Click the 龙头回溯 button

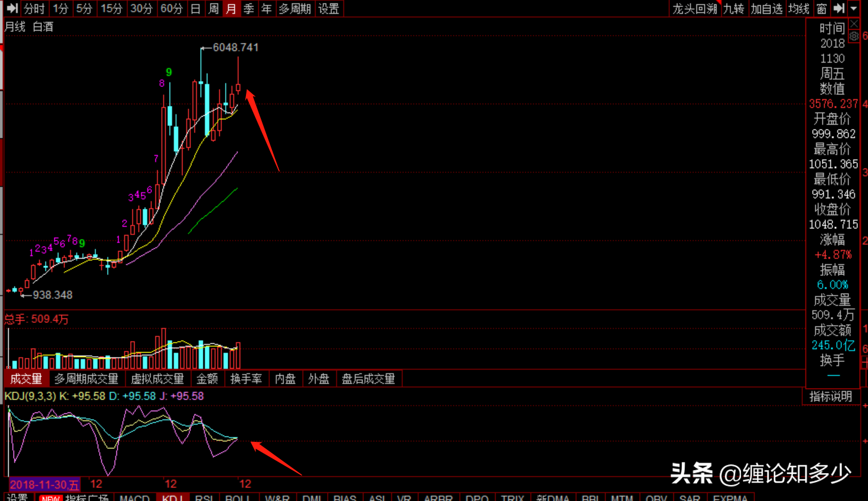tap(695, 9)
